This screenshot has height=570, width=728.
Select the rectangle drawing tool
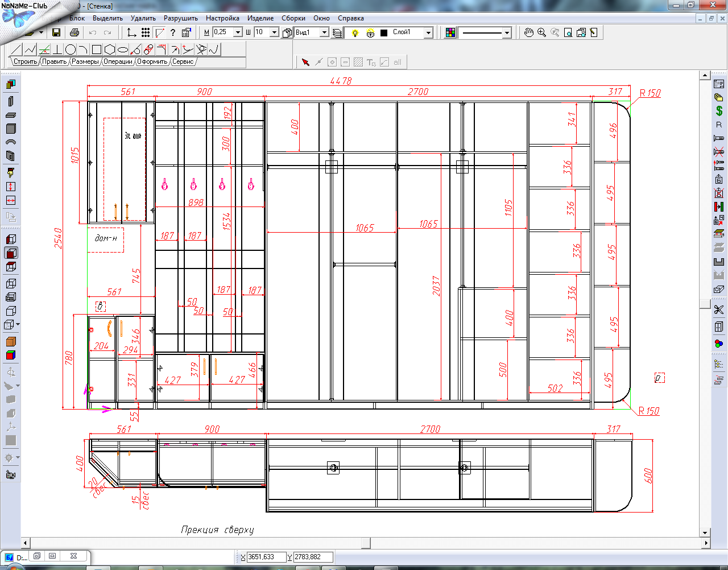click(97, 49)
